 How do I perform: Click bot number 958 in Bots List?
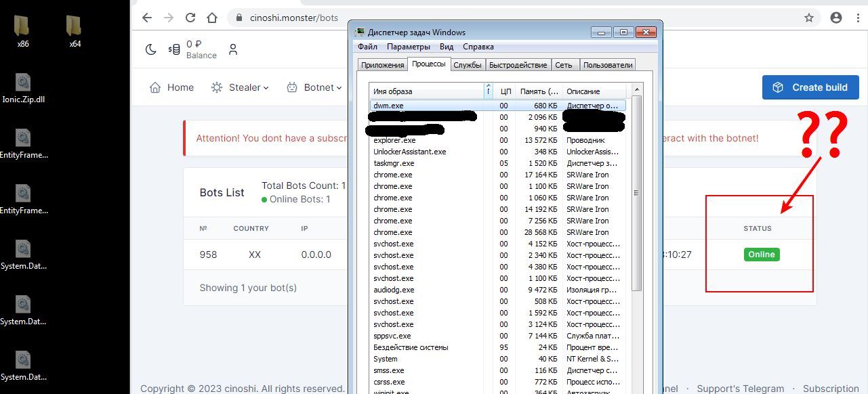[x=208, y=255]
